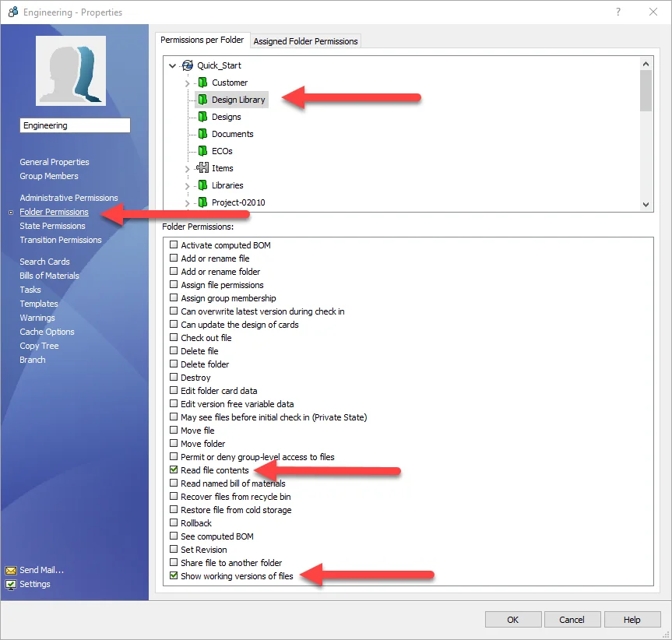Screen dimensions: 672x640
Task: Expand the Customer folder node
Action: (x=188, y=83)
